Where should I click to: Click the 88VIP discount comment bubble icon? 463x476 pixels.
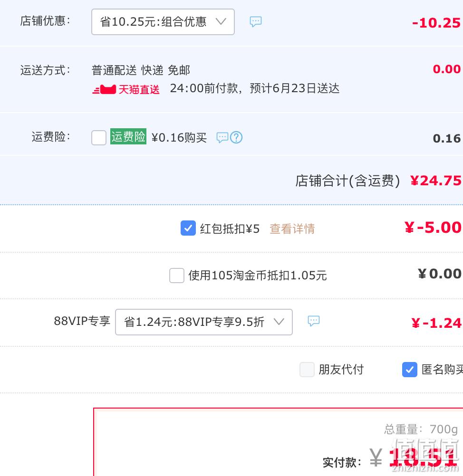coord(314,321)
